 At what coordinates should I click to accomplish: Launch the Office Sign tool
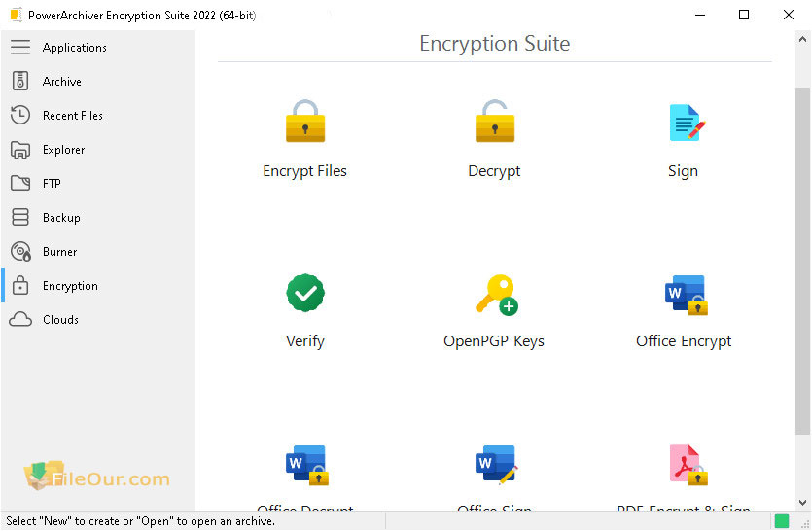pyautogui.click(x=494, y=467)
